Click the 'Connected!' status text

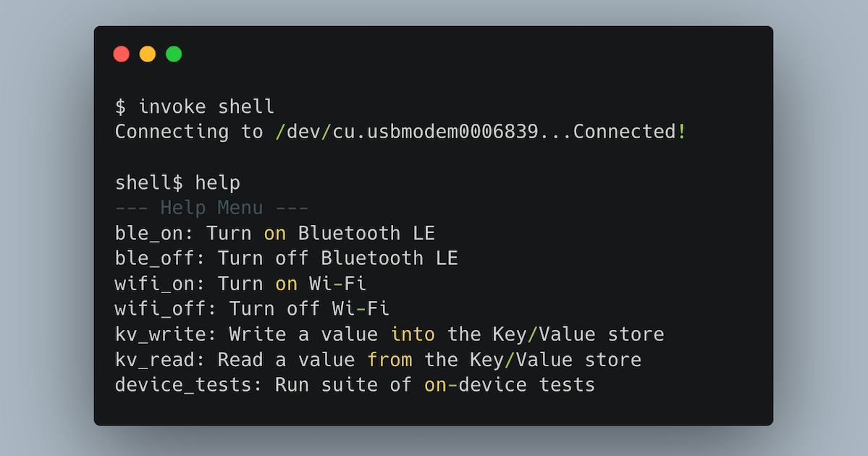click(x=630, y=132)
